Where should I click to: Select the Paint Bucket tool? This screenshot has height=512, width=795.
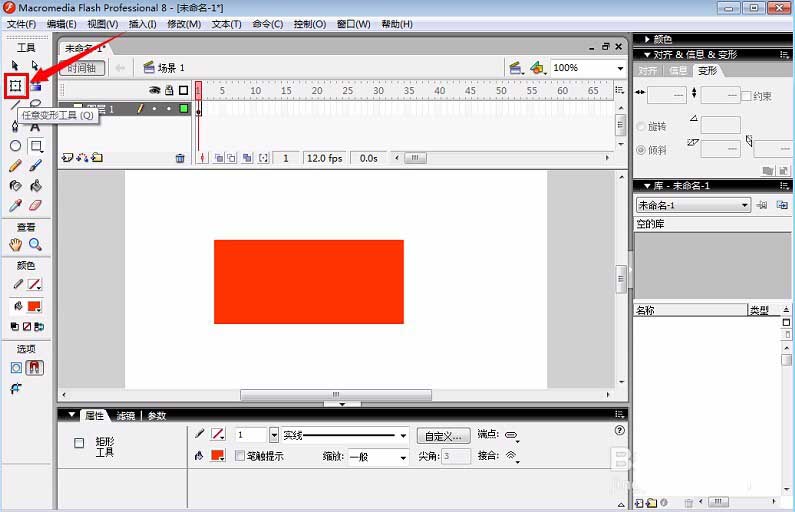pyautogui.click(x=35, y=186)
